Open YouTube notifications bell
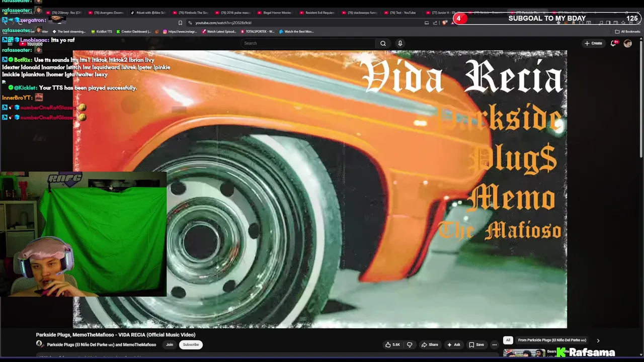644x362 pixels. (x=613, y=43)
